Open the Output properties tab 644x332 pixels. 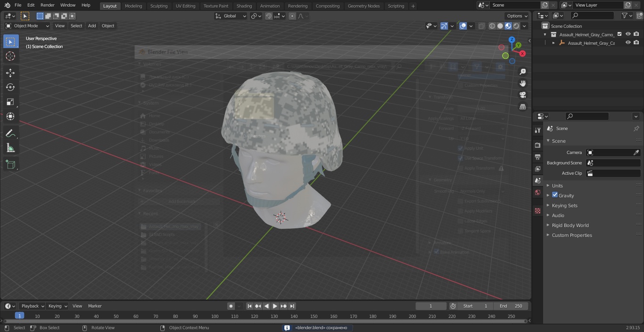point(537,157)
